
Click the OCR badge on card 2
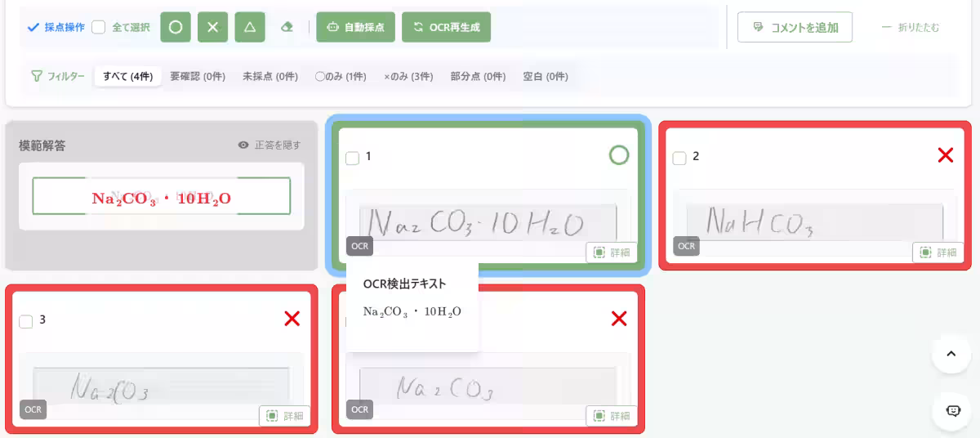[x=687, y=246]
